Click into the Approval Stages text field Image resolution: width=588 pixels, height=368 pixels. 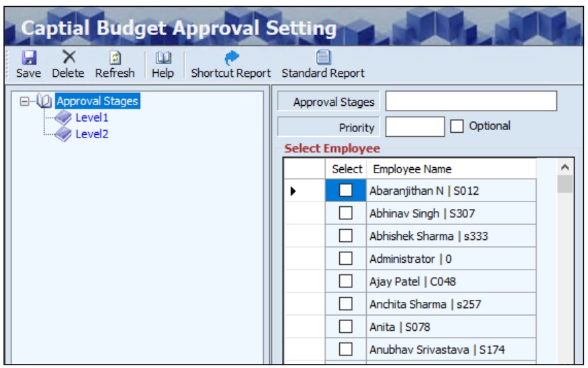point(471,102)
